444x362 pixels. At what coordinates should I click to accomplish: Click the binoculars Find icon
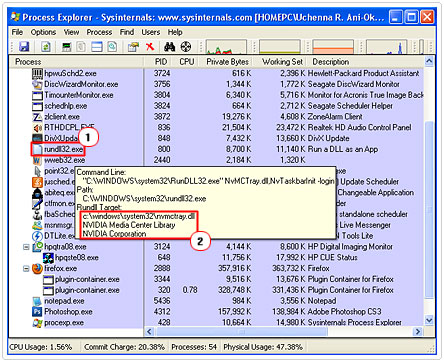[x=170, y=46]
